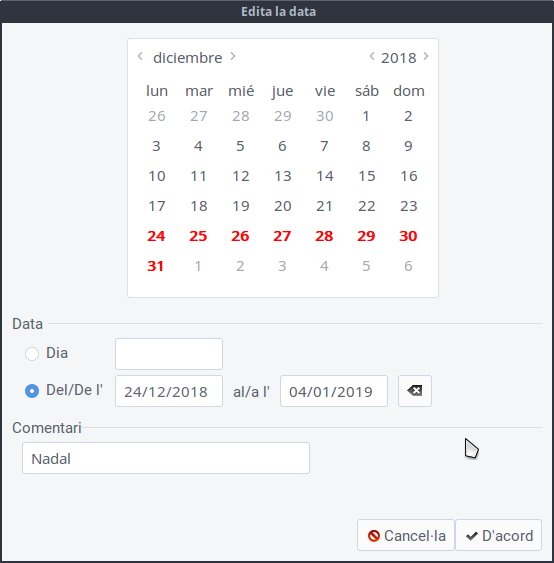The image size is (554, 563).
Task: Select December 1 in the calendar
Action: (366, 116)
